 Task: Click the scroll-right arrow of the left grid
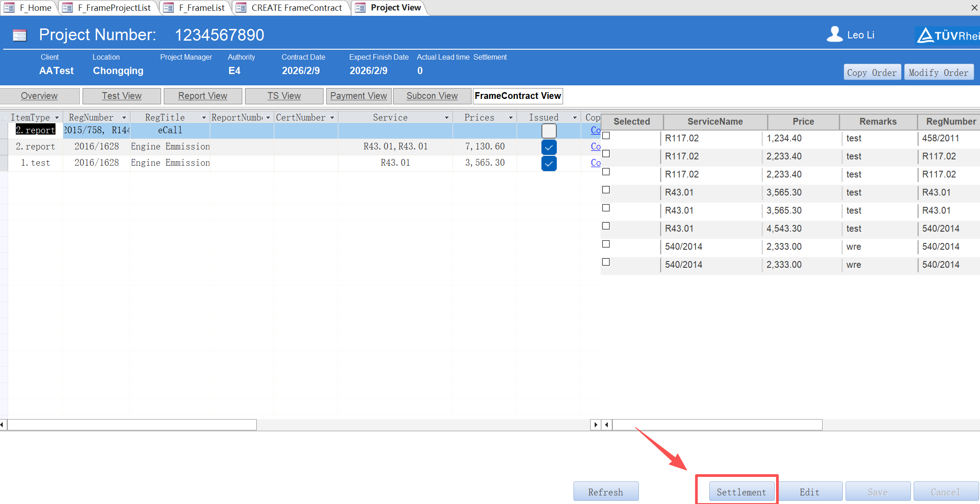[x=596, y=425]
